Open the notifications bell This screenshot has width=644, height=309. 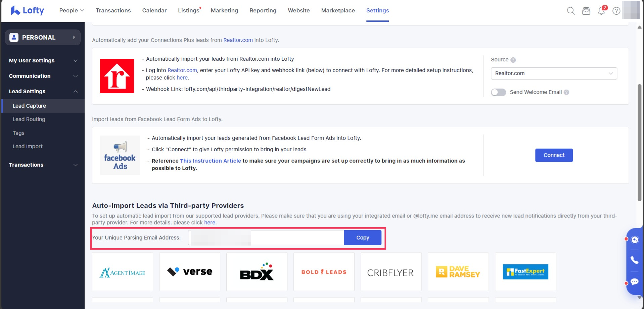click(x=601, y=11)
